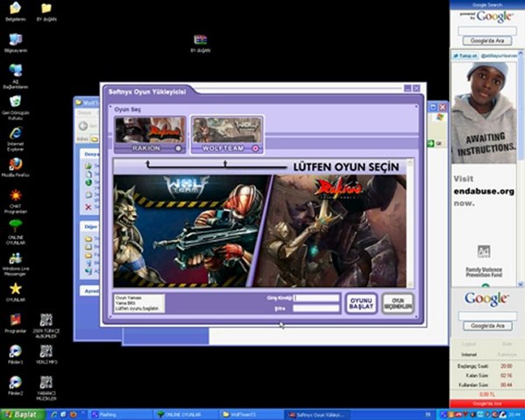Viewport: 525px width, 420px height.
Task: Click the Ad Council logo
Action: click(x=484, y=251)
